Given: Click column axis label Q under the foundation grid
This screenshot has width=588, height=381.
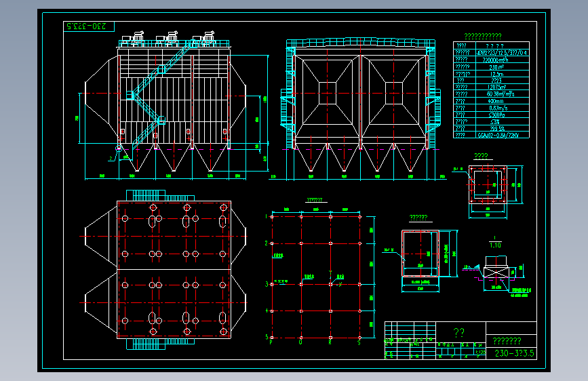Looking at the screenshot, I should click(x=300, y=342).
